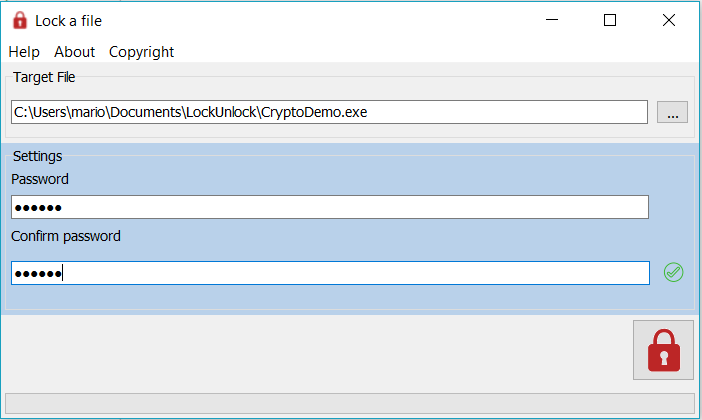This screenshot has height=420, width=702.
Task: Focus the Password input field
Action: point(329,207)
